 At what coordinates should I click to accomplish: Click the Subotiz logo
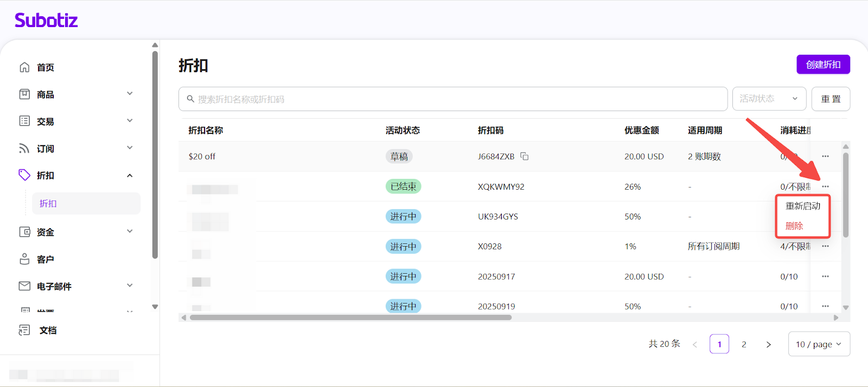[46, 21]
